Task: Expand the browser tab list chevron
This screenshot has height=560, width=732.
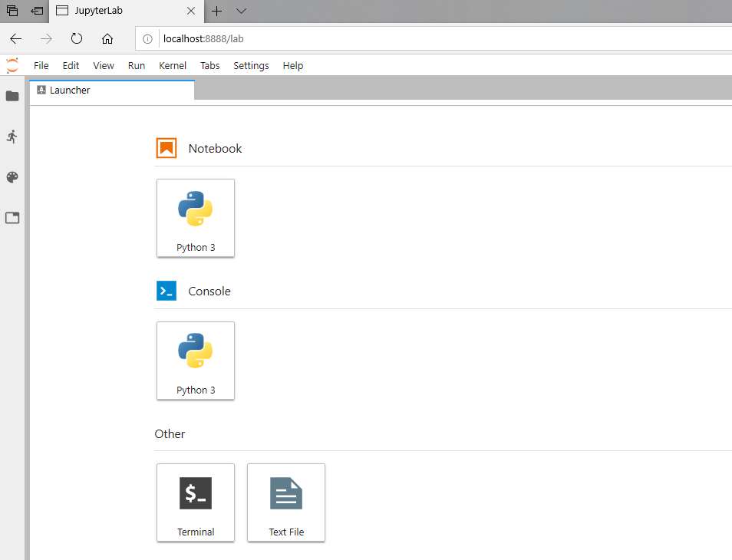Action: (241, 11)
